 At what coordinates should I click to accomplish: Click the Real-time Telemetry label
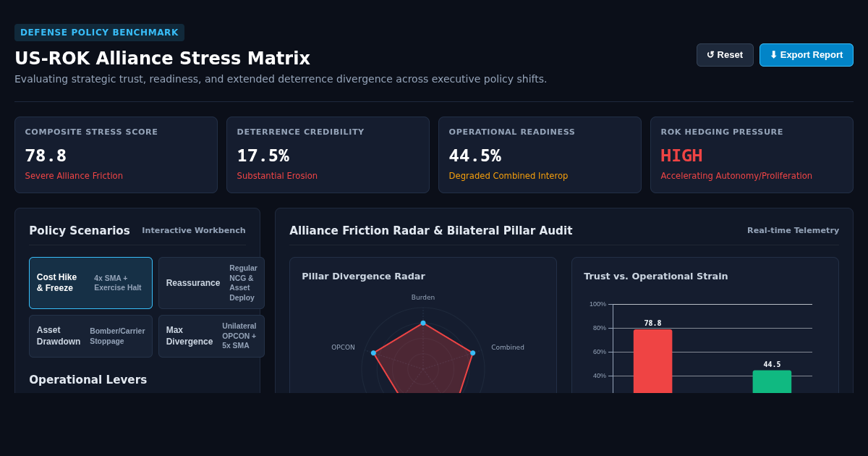[x=793, y=231]
